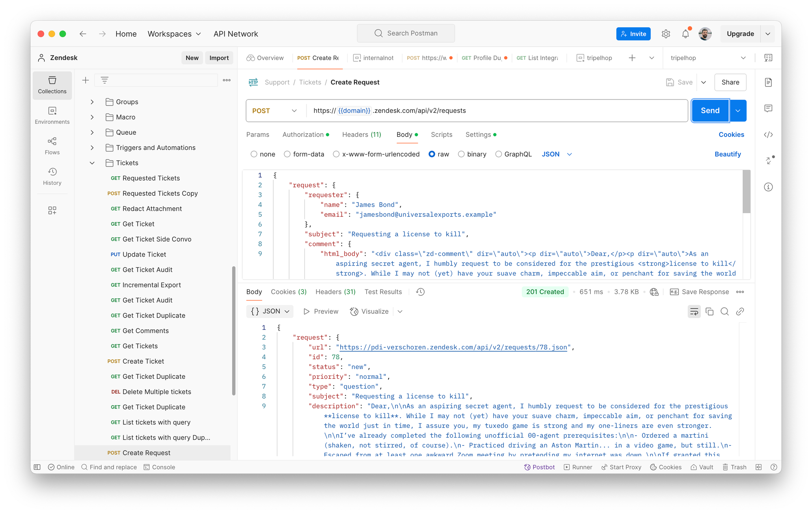The height and width of the screenshot is (514, 812).
Task: Collapse the Tickets folder
Action: pos(92,163)
